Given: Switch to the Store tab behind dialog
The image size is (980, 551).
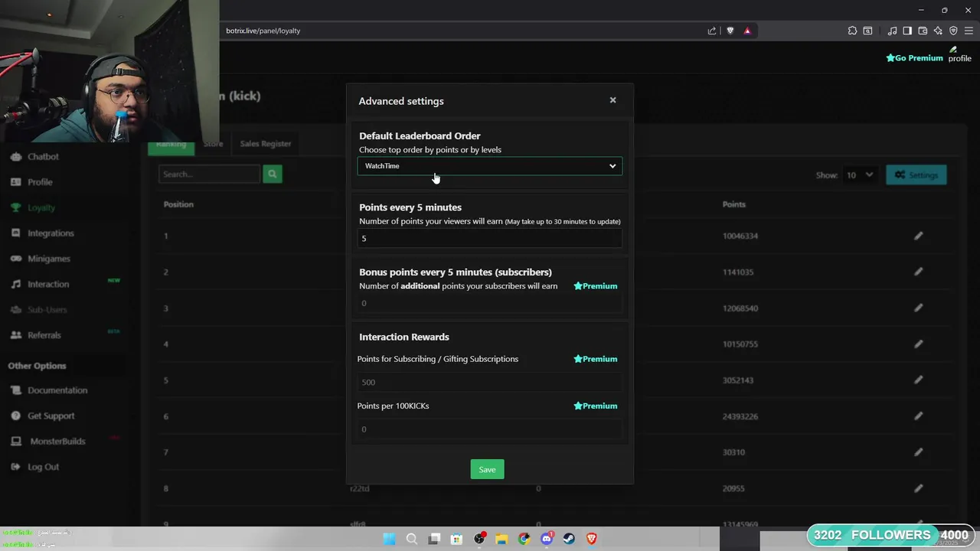Looking at the screenshot, I should 213,144.
